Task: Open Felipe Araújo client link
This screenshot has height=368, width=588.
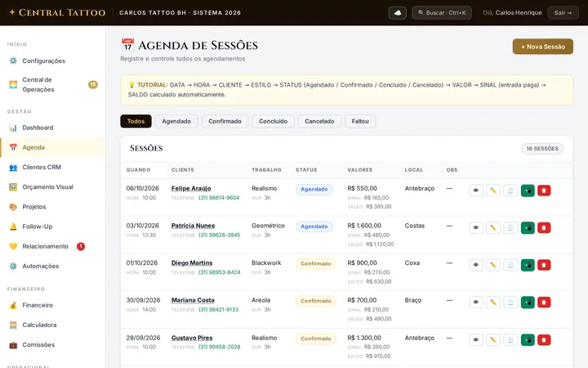Action: coord(191,188)
